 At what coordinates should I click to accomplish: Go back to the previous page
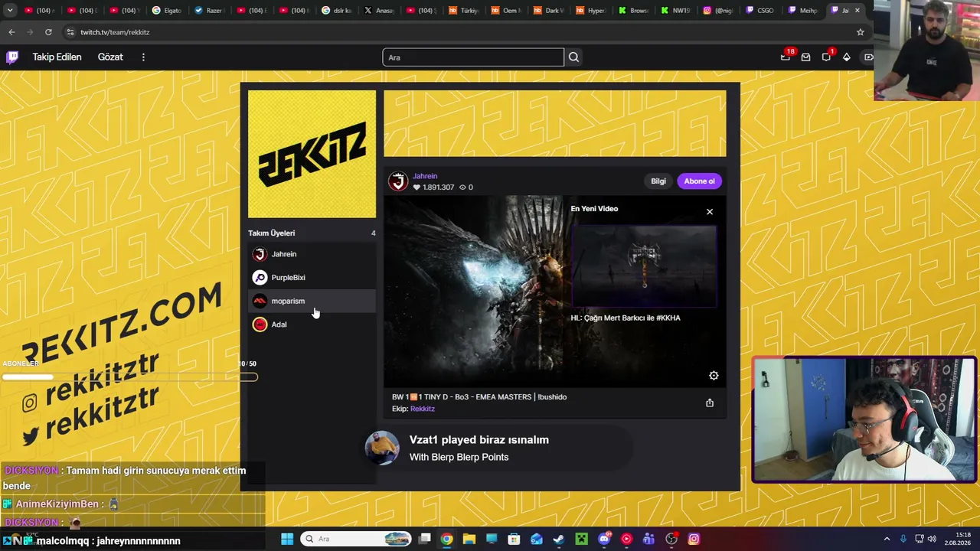[11, 32]
